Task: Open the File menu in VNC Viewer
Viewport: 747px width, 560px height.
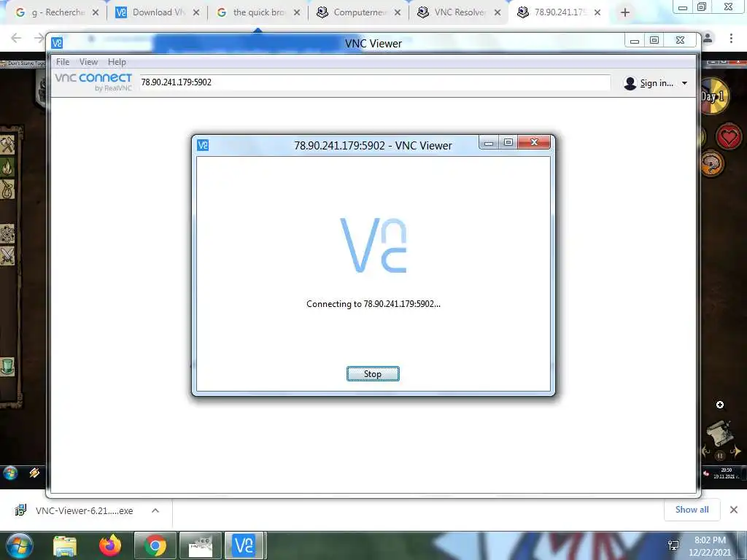Action: click(63, 62)
